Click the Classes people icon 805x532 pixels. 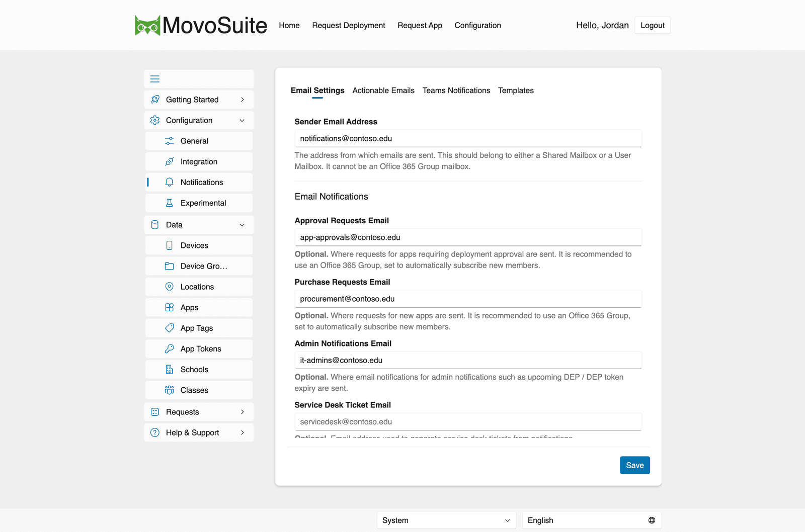(x=170, y=390)
